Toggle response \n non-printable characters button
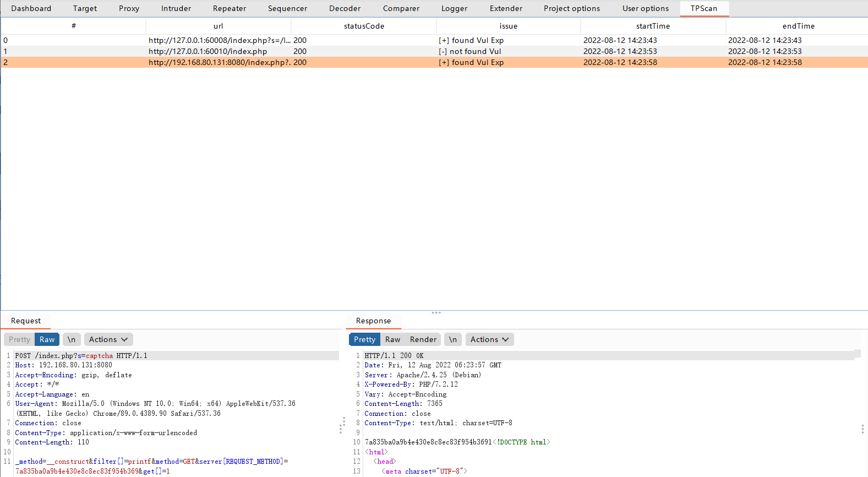Image resolution: width=868 pixels, height=477 pixels. click(453, 339)
